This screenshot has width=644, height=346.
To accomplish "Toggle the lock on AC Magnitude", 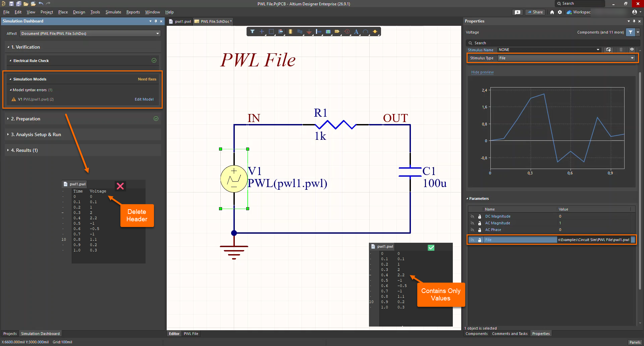I will point(479,223).
